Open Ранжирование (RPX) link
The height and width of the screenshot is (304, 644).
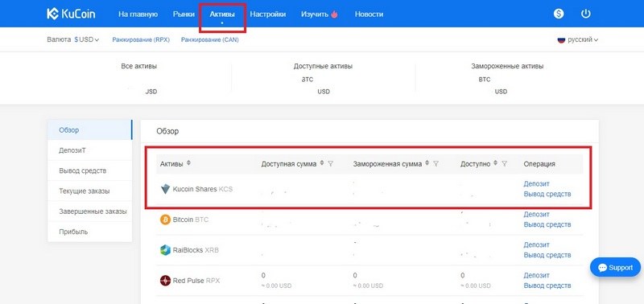(x=141, y=39)
